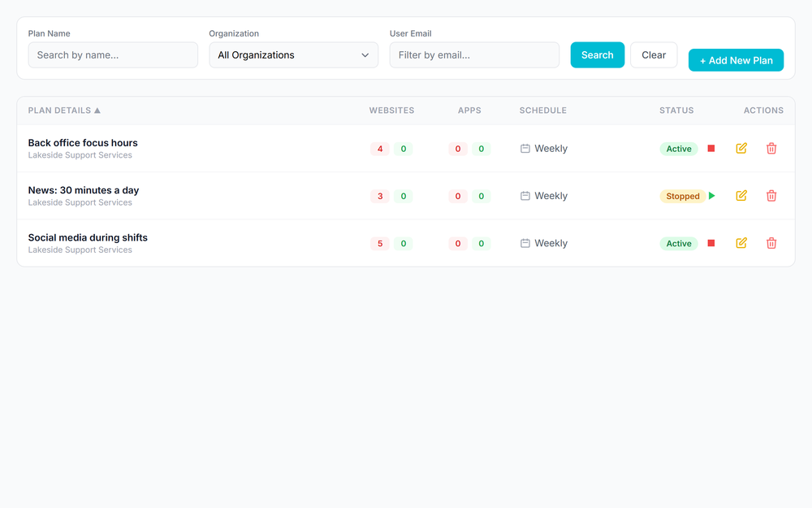Delete the Social media during shifts plan

[x=771, y=243]
